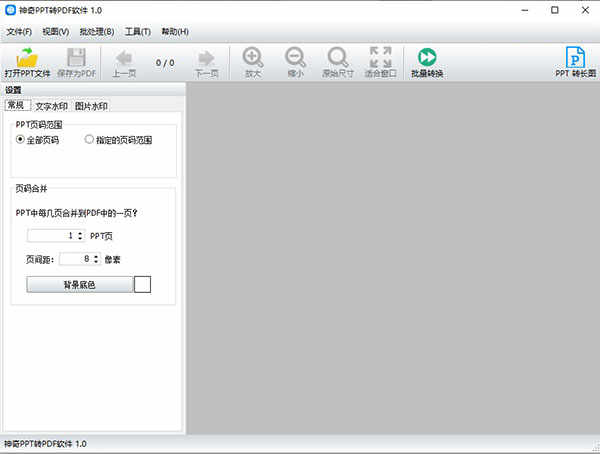Image resolution: width=600 pixels, height=454 pixels.
Task: Switch to the 文字水印 tab
Action: (x=51, y=106)
